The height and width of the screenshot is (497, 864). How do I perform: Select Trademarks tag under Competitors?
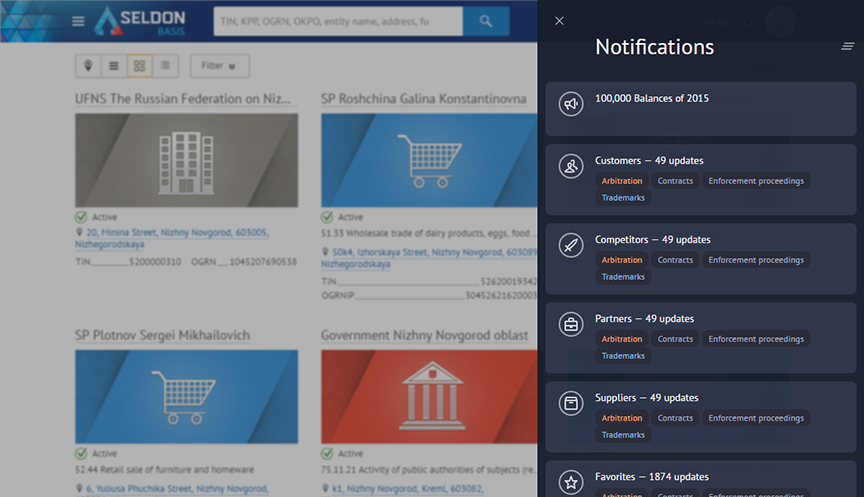(x=623, y=277)
